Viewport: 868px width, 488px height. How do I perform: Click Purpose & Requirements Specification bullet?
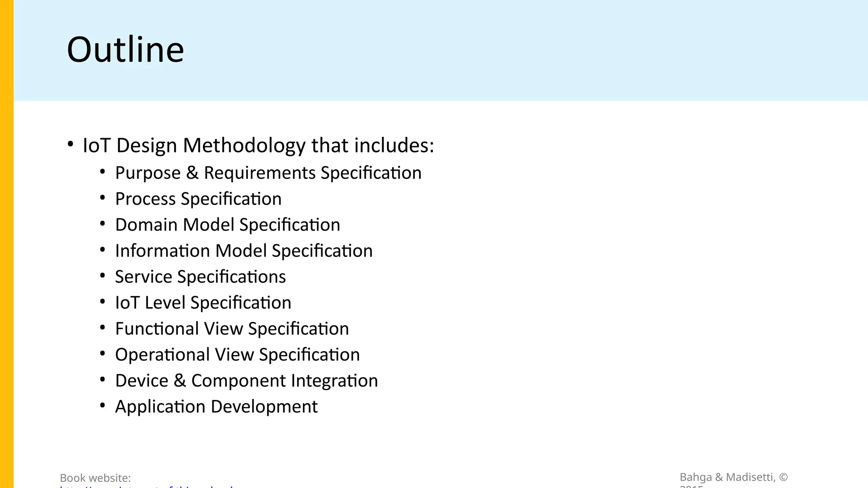268,173
